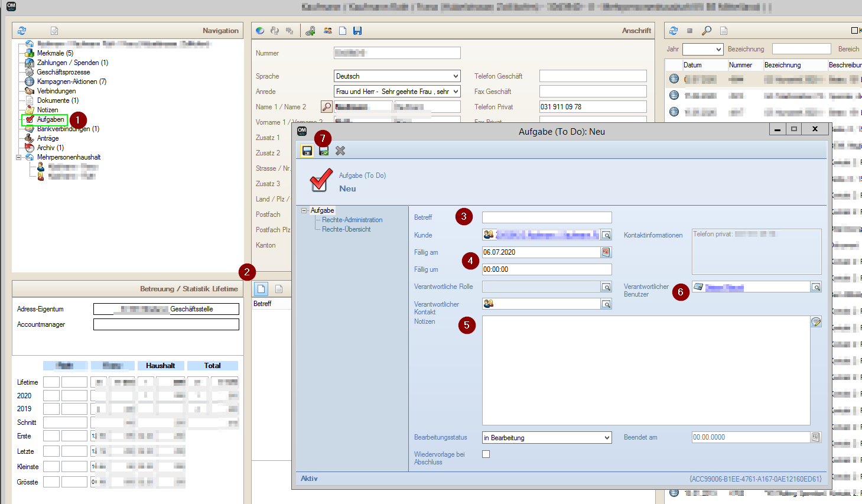Sort right panel list by Nummer column

point(745,65)
